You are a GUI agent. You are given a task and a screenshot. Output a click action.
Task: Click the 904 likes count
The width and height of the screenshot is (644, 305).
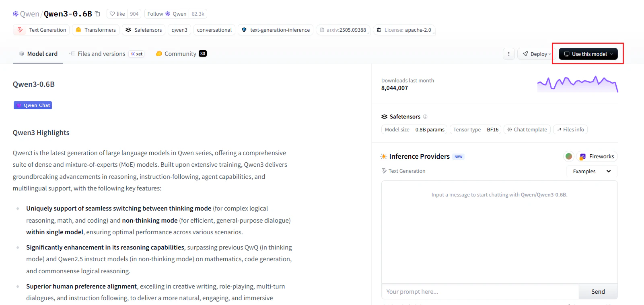coord(134,14)
